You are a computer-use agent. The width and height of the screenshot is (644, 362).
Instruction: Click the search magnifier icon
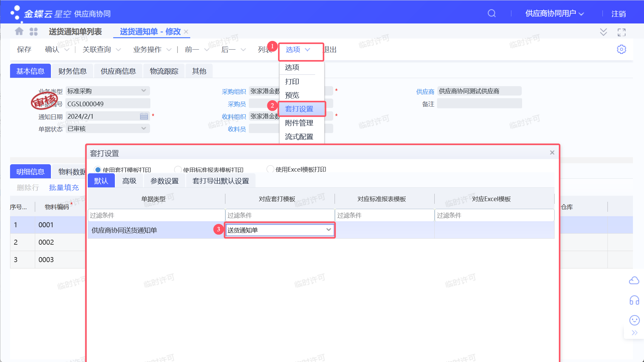click(492, 13)
